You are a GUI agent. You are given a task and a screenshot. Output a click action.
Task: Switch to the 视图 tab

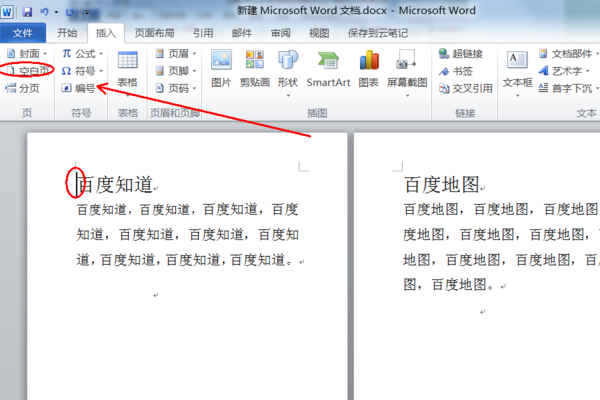319,33
